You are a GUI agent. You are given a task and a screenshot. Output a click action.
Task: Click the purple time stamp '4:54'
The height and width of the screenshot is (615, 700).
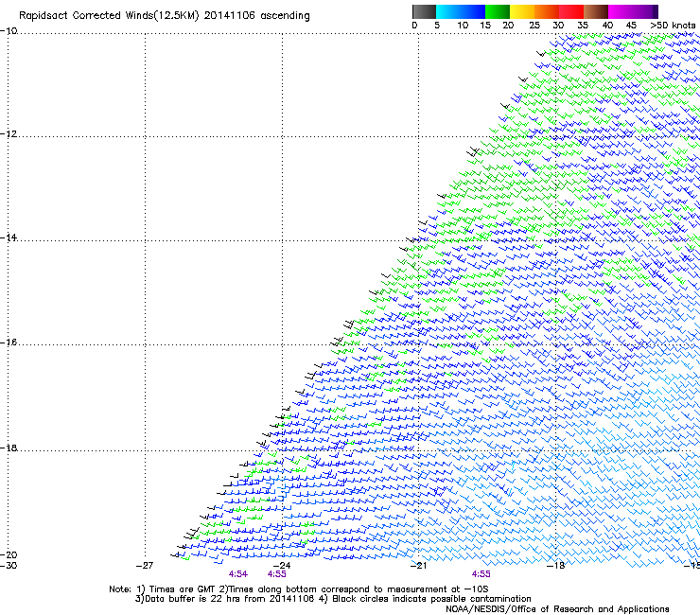[x=238, y=574]
